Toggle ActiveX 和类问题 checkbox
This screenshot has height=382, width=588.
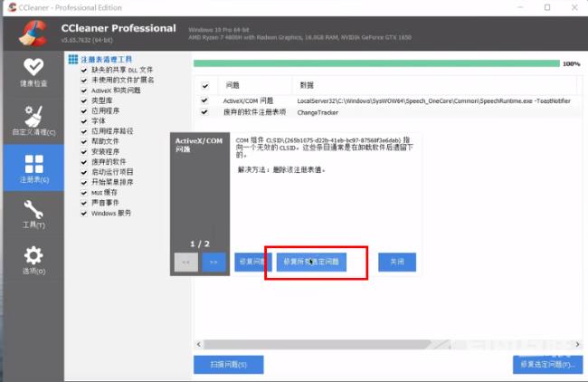[x=84, y=91]
